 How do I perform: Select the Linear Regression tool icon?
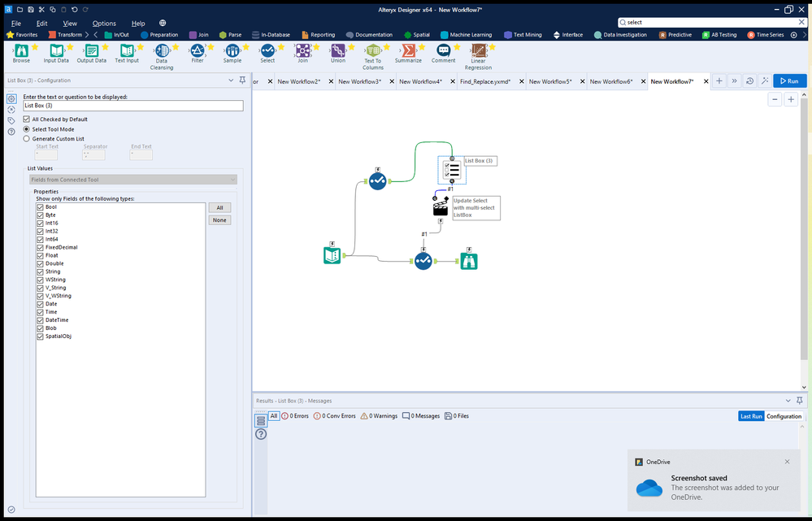point(479,50)
